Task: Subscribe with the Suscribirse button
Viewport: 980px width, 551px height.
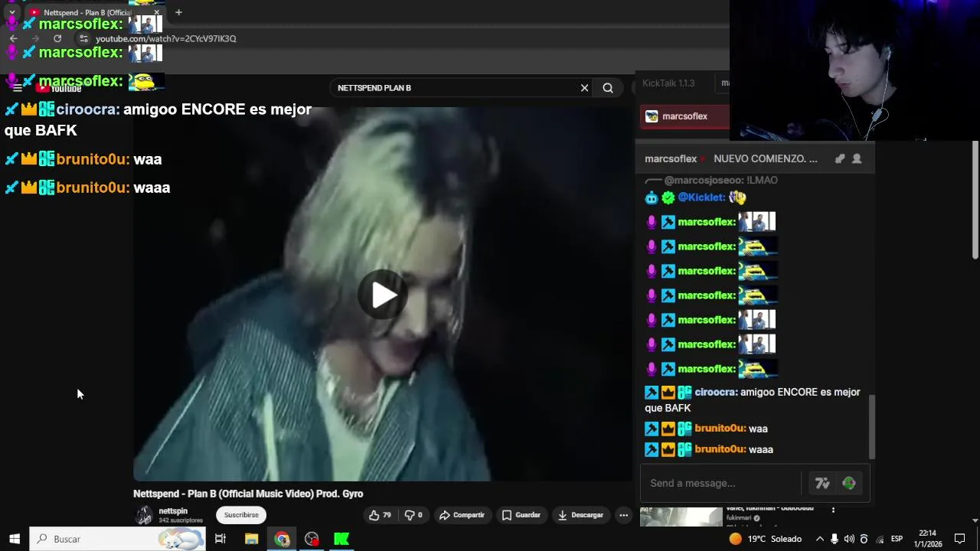Action: pos(241,515)
